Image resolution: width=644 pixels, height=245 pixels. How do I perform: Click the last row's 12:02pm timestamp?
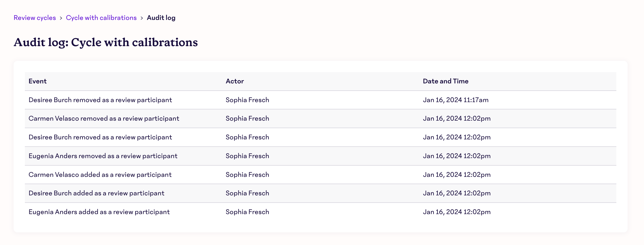coord(457,212)
